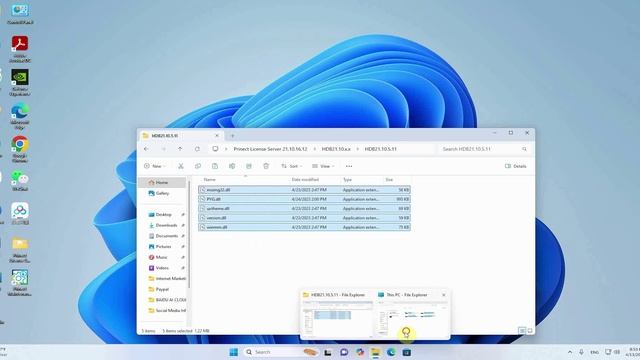Open the View dropdown
The image size is (640, 360).
[323, 166]
